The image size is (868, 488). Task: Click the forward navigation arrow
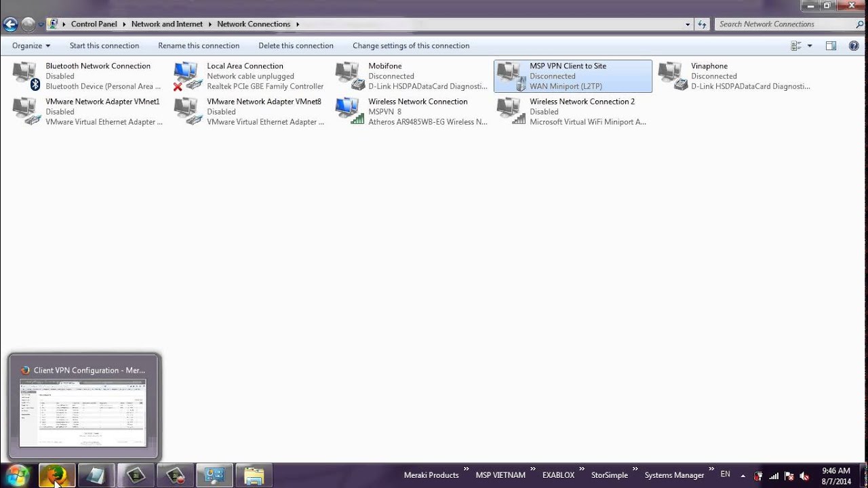coord(28,24)
